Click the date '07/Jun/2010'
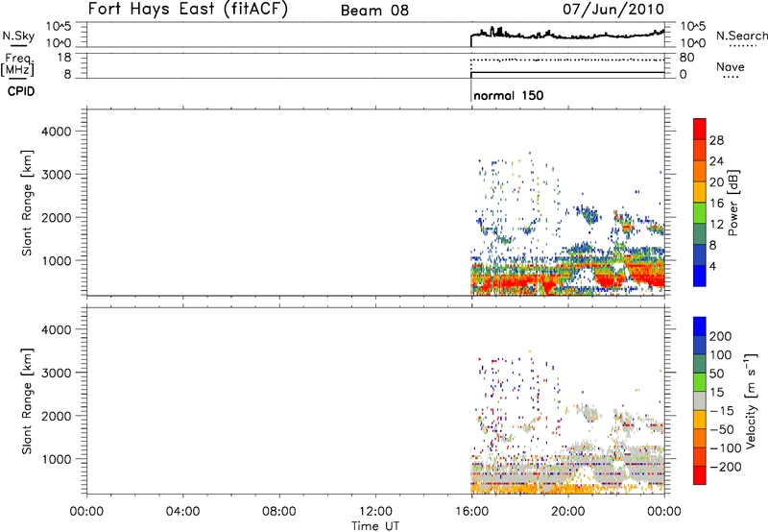The image size is (768, 532). (x=613, y=9)
